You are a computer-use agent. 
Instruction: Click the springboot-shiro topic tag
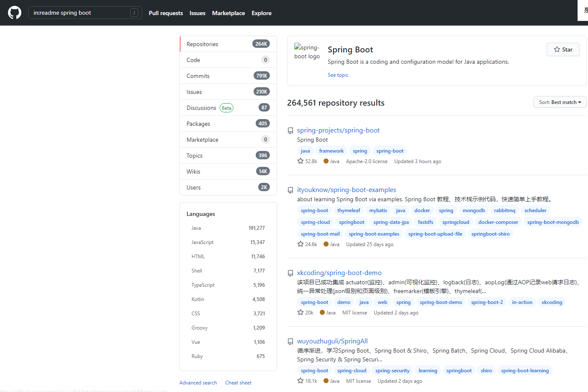pos(490,234)
